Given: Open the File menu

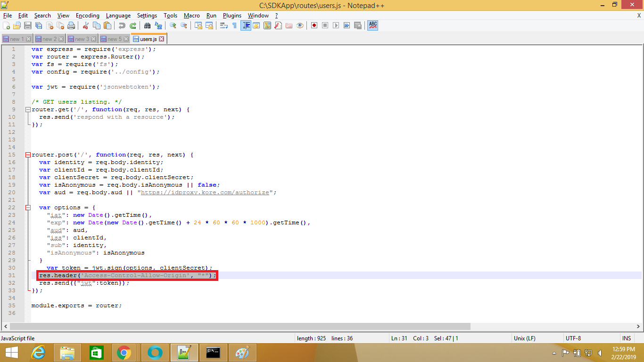Looking at the screenshot, I should pyautogui.click(x=8, y=16).
